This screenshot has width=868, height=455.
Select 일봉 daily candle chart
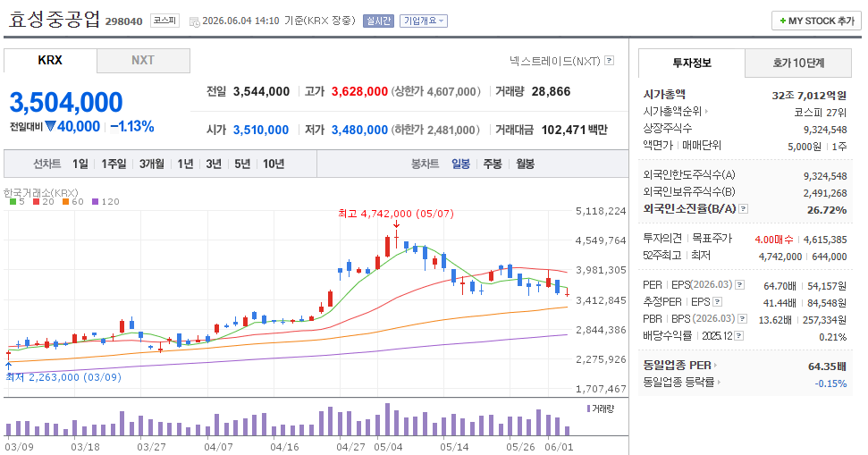460,164
